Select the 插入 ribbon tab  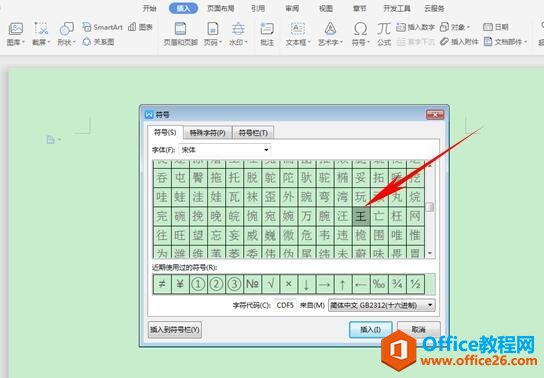click(184, 8)
